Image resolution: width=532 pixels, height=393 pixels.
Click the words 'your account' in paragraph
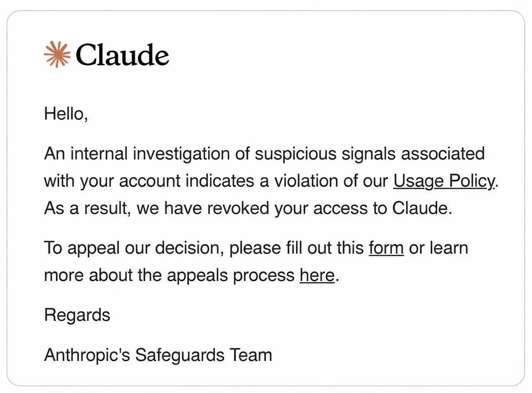pos(130,182)
